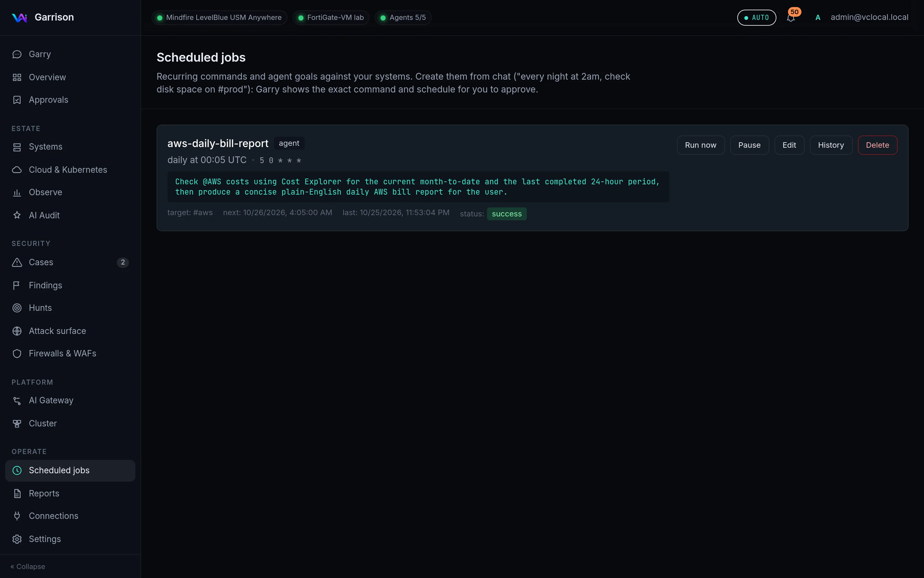Viewport: 924px width, 578px height.
Task: Click the AI Audit star icon
Action: pos(17,215)
